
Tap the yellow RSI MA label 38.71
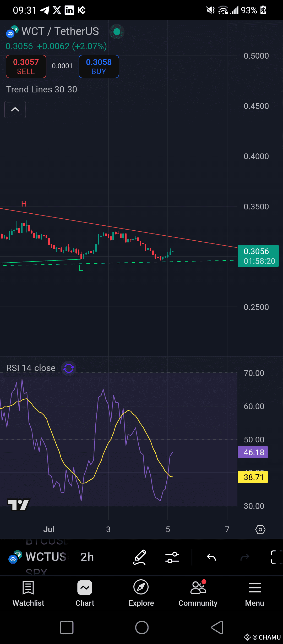click(x=253, y=477)
